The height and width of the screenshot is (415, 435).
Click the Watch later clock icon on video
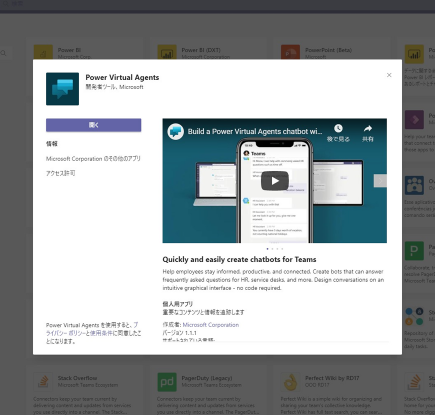338,128
